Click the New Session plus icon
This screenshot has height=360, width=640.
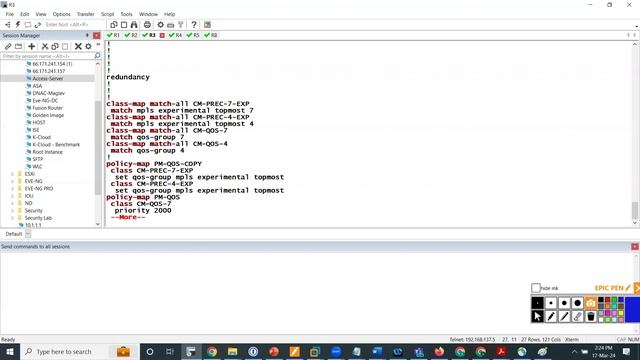pyautogui.click(x=31, y=47)
